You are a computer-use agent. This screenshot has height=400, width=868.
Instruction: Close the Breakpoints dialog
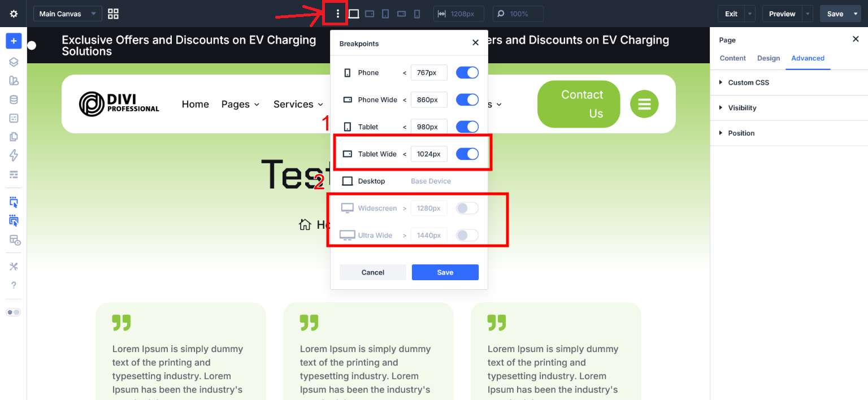tap(475, 43)
